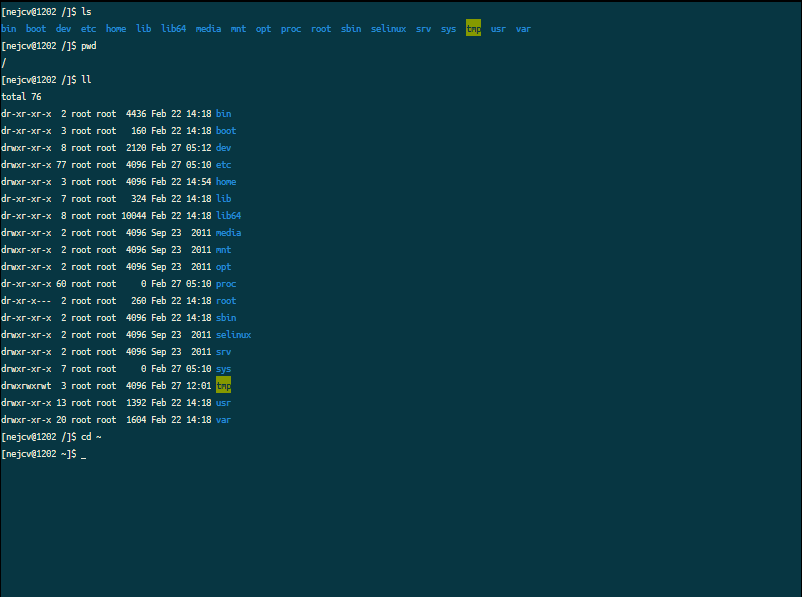Click the 'cd ~' command text
The width and height of the screenshot is (802, 597).
(91, 437)
